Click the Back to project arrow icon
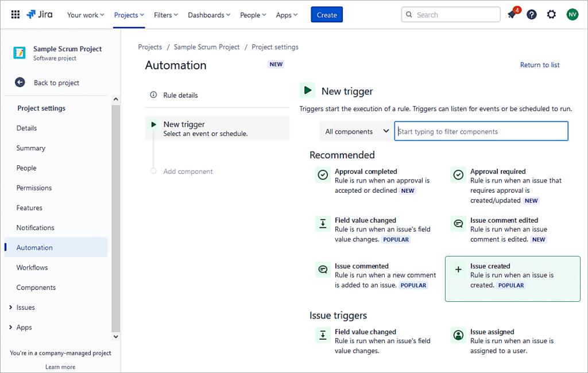 [20, 83]
